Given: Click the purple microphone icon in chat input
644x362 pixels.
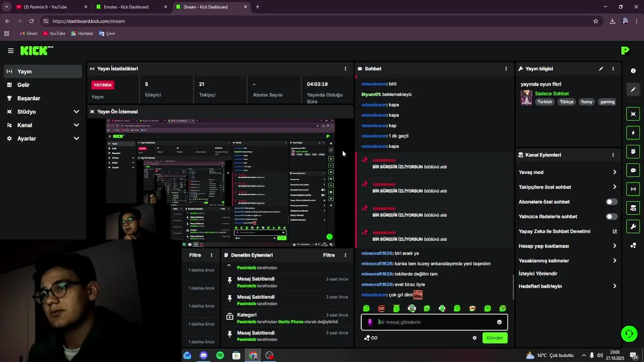Looking at the screenshot, I should pyautogui.click(x=370, y=322).
